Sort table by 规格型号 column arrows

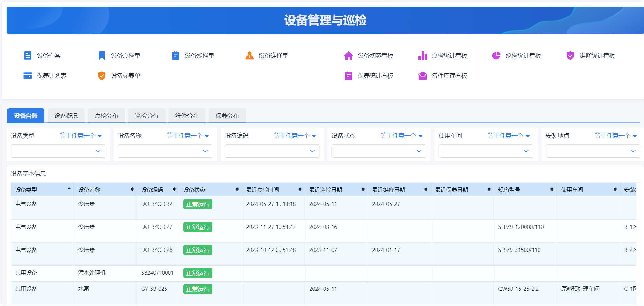click(x=552, y=189)
